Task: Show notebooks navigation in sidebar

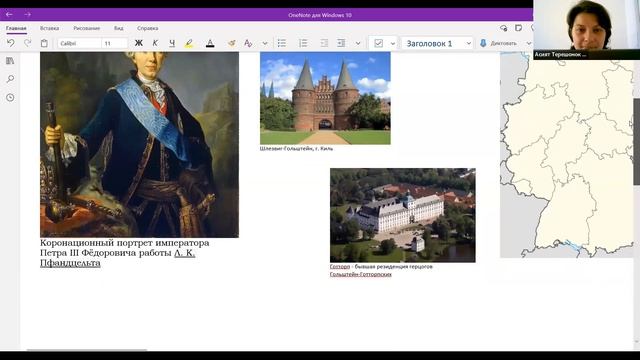Action: point(10,61)
